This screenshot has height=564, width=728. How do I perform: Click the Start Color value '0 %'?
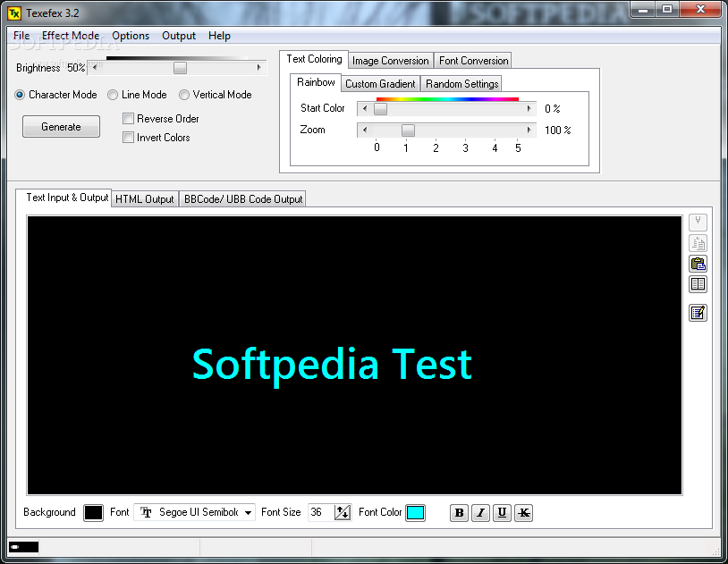553,109
